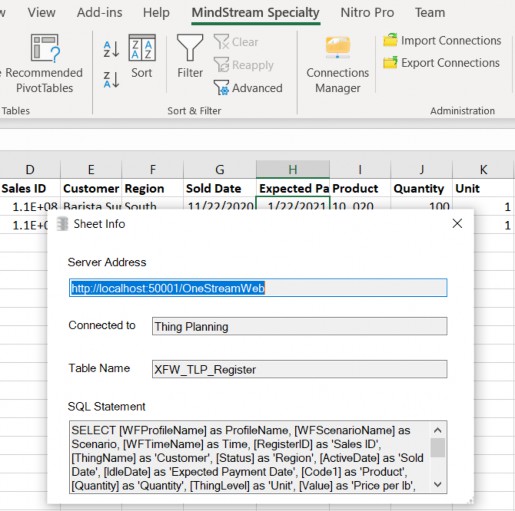Toggle the Filter funnel
Viewport: 515px width, 511px height.
click(190, 56)
